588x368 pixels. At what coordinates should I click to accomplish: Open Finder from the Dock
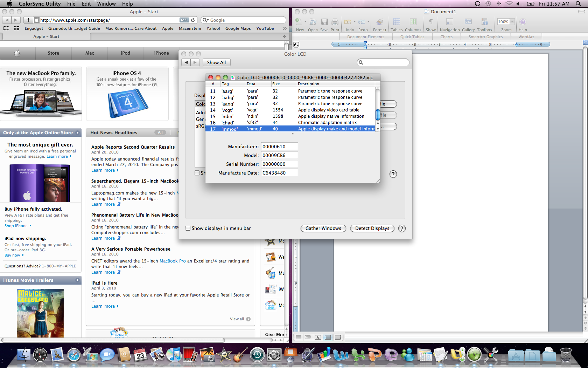pyautogui.click(x=24, y=355)
